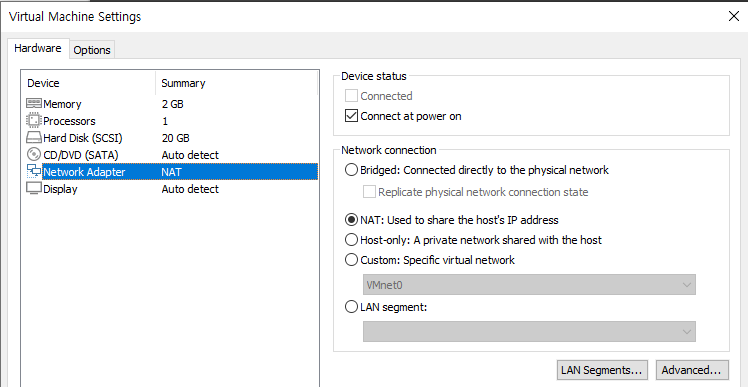Select Custom specific virtual network option
The height and width of the screenshot is (387, 748).
tap(351, 260)
